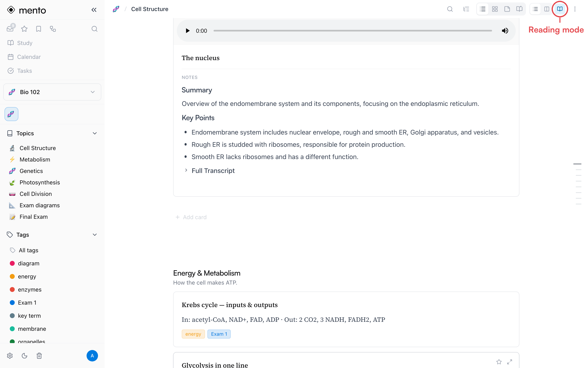The image size is (588, 368).
Task: Select the split-panel layout toggle
Action: [547, 9]
